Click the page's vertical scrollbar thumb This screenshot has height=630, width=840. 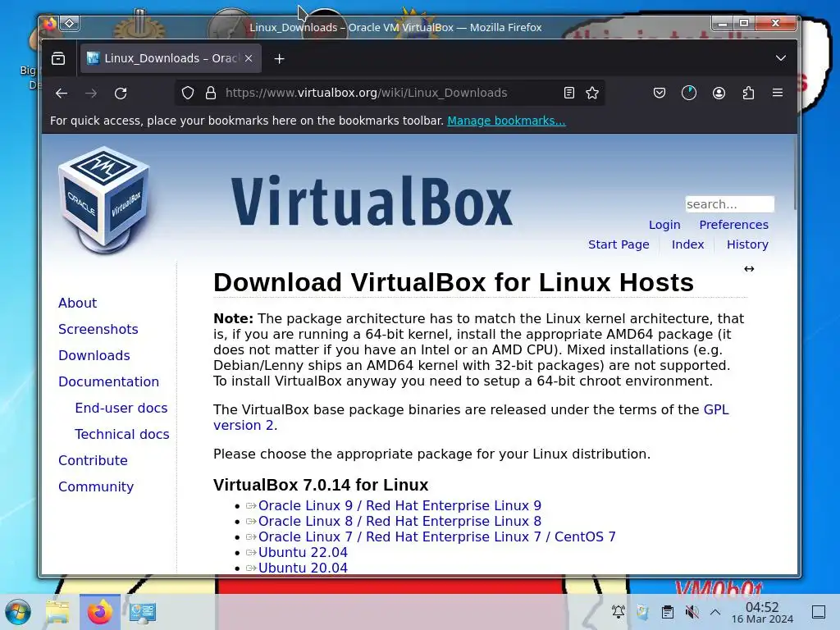(x=795, y=174)
